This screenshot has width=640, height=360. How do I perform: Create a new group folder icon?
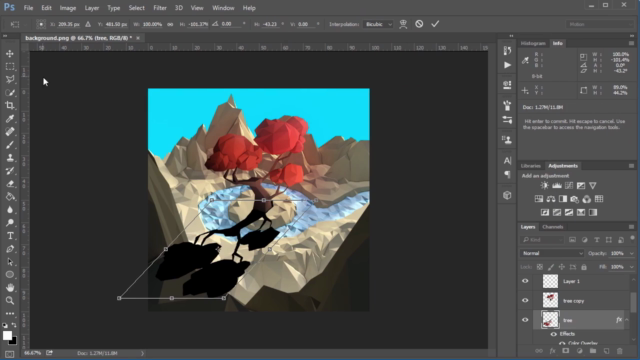click(x=593, y=351)
